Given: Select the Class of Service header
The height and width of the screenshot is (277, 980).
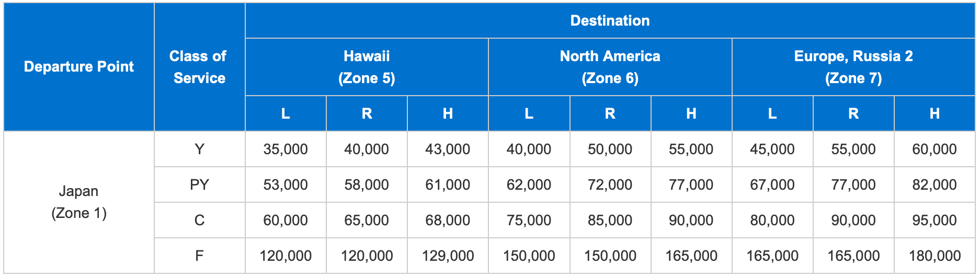Looking at the screenshot, I should (x=199, y=67).
